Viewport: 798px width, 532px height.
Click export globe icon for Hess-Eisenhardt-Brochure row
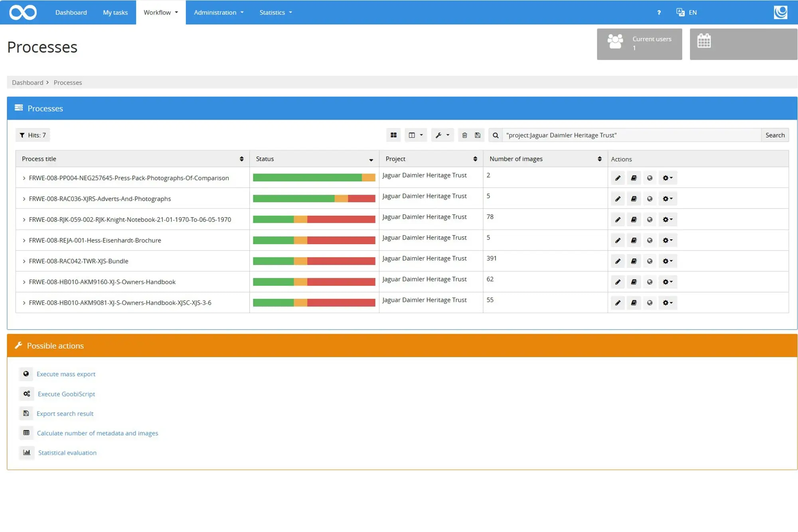[x=650, y=240]
